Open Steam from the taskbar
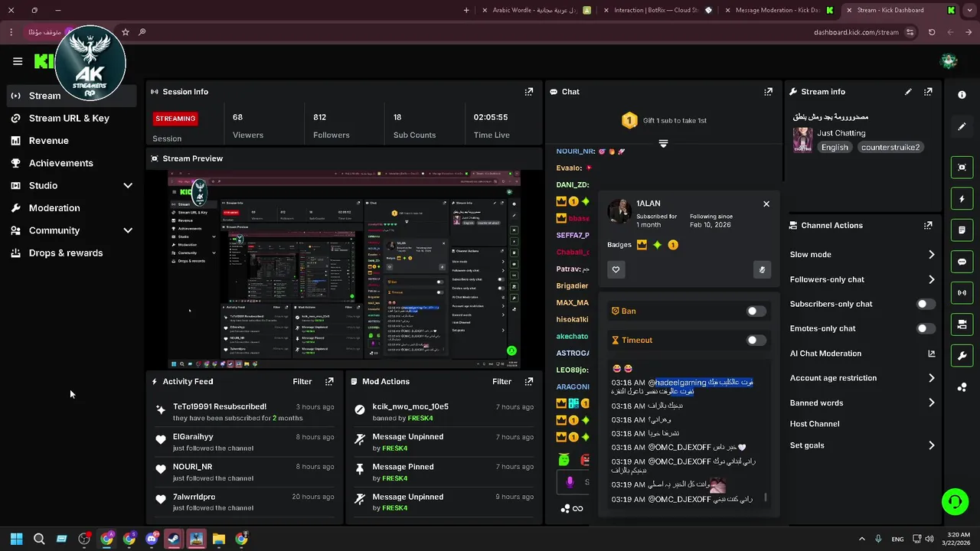Screen dimensions: 980x551 click(x=174, y=539)
